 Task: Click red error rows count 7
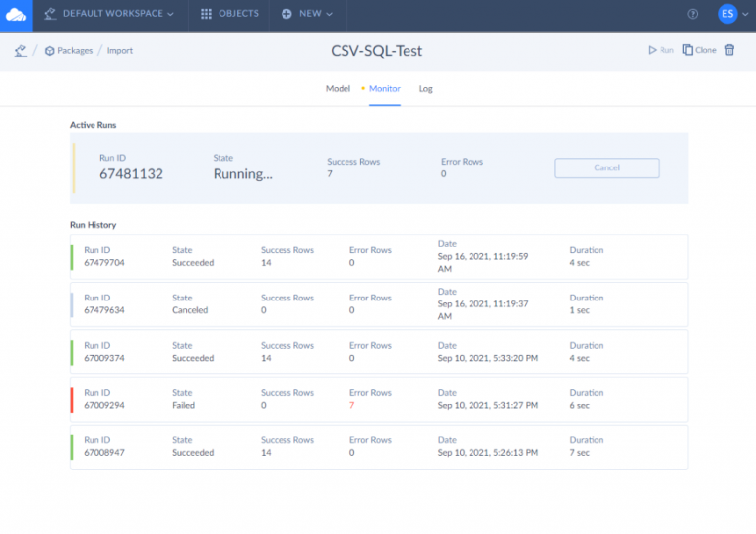(352, 406)
